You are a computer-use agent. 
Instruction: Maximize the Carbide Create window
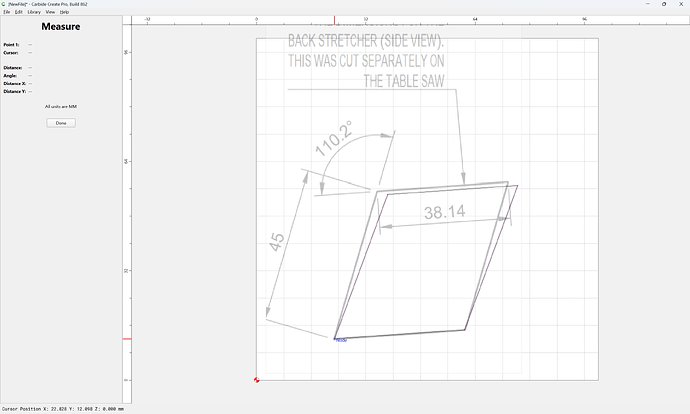point(664,4)
